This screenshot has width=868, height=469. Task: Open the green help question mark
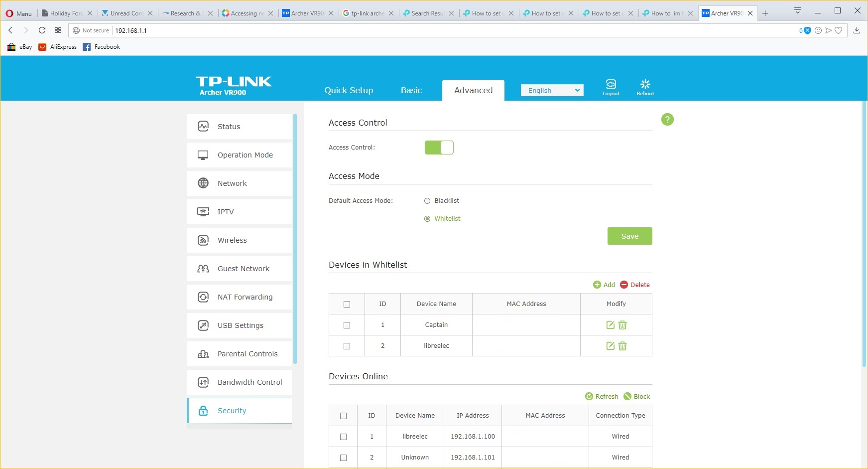point(667,120)
